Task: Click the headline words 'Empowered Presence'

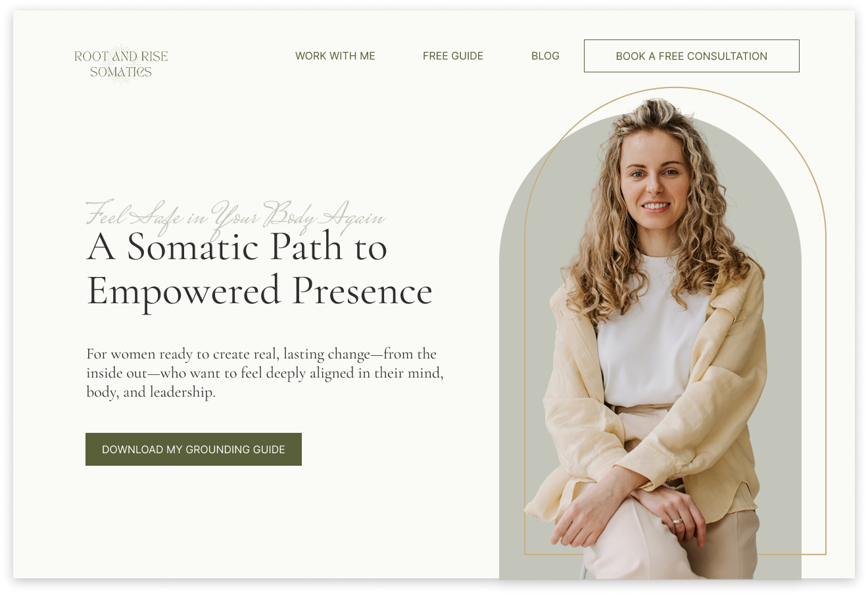Action: 260,291
